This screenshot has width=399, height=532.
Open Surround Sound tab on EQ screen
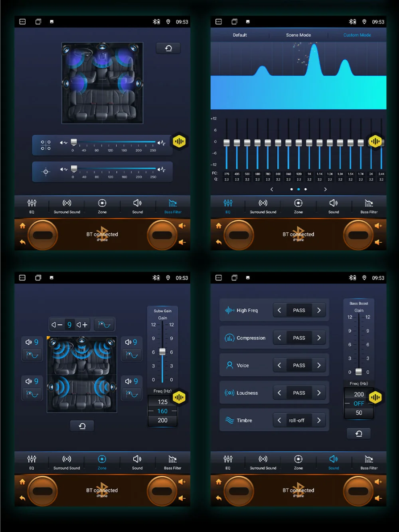[263, 206]
